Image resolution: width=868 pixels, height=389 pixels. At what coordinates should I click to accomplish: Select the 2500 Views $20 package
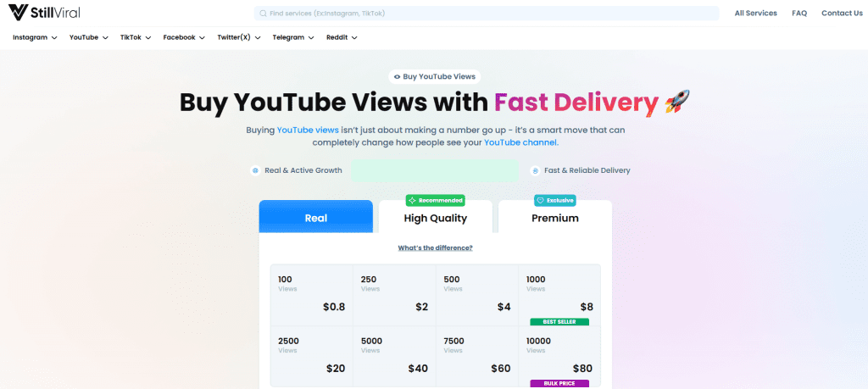coord(312,356)
